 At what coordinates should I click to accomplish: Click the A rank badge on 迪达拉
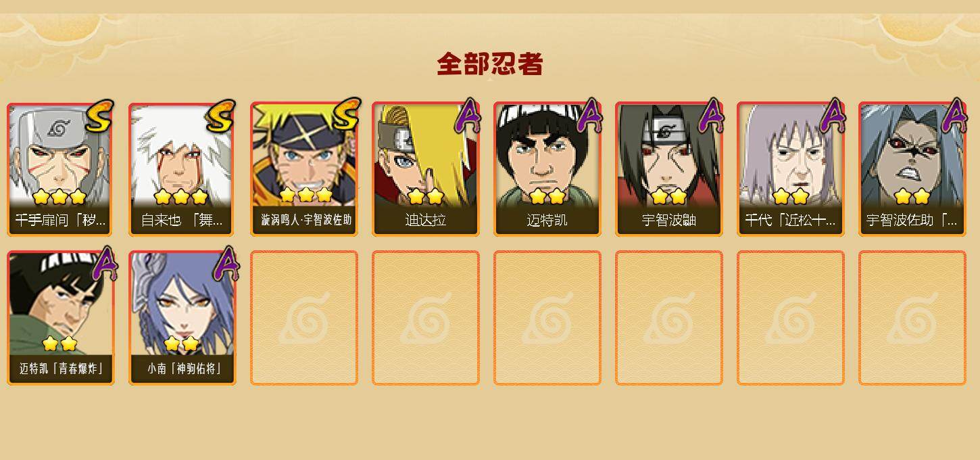click(x=467, y=115)
